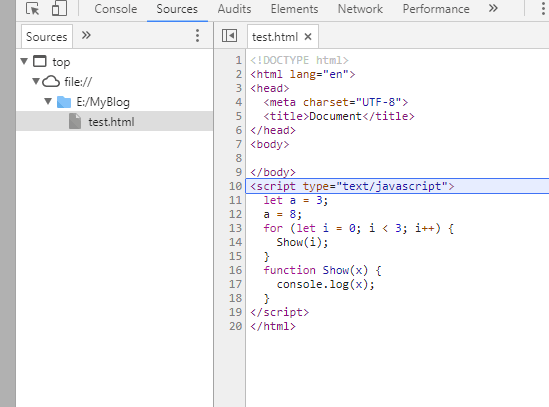The image size is (549, 407).
Task: Collapse the E:/MyBlog folder arrow
Action: (x=48, y=102)
